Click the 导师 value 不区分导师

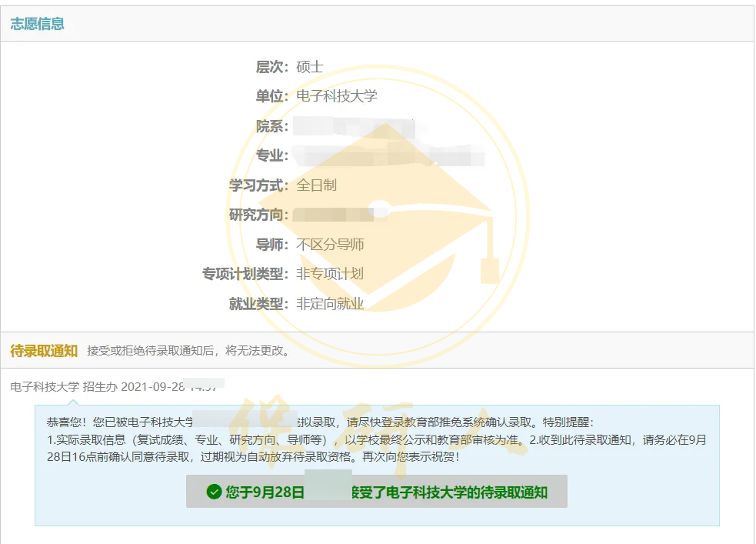[x=330, y=245]
